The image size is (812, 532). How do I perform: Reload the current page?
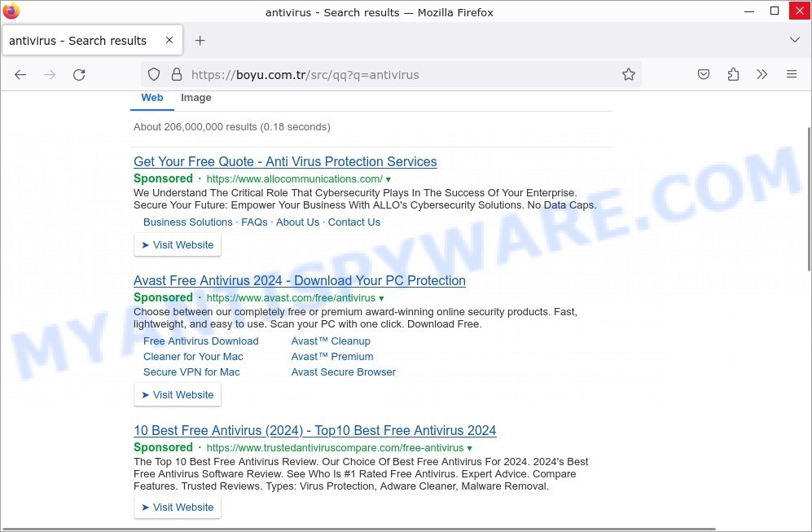tap(79, 75)
